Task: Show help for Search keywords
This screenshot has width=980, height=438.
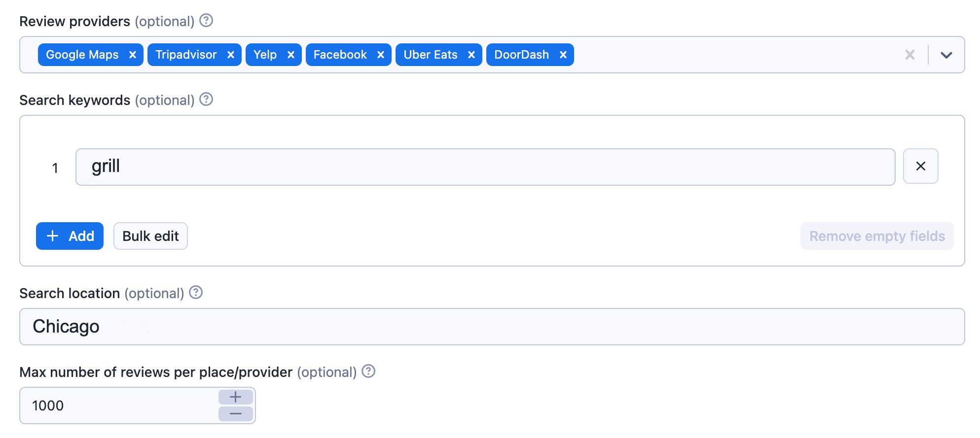Action: pyautogui.click(x=206, y=100)
